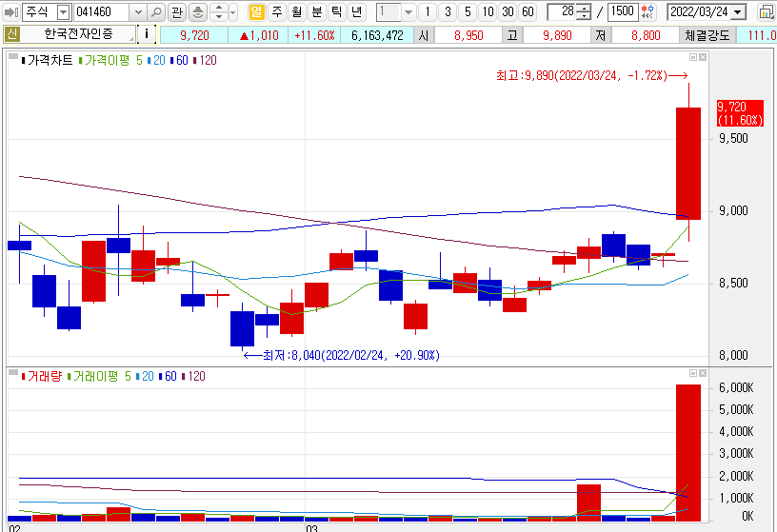Click the 10 interval button
The height and width of the screenshot is (532, 777).
[488, 11]
